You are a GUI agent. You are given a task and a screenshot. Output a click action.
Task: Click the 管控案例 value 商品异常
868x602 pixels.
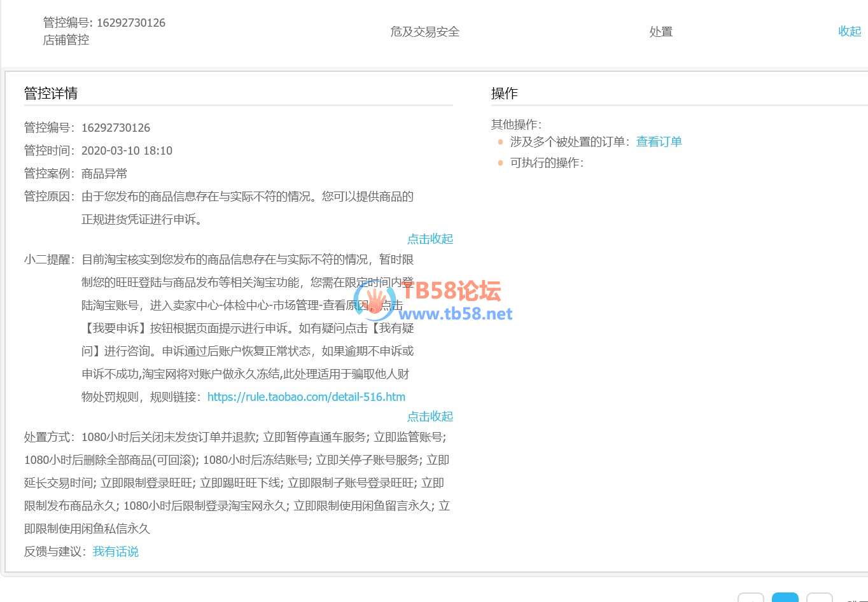point(104,173)
